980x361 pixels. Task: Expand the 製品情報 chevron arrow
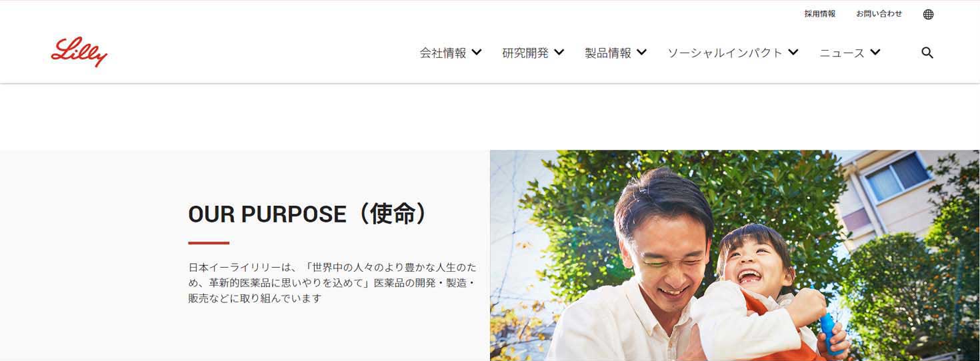(641, 52)
